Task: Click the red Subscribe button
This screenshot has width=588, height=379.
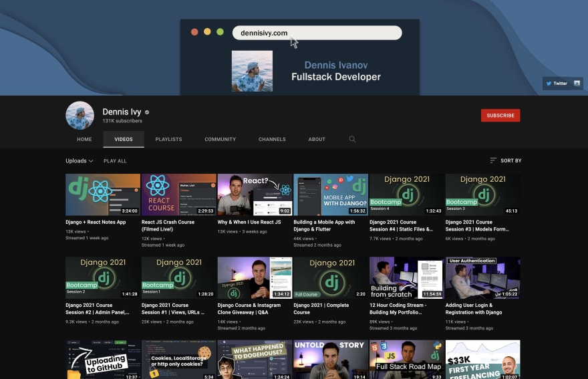Action: click(x=500, y=116)
